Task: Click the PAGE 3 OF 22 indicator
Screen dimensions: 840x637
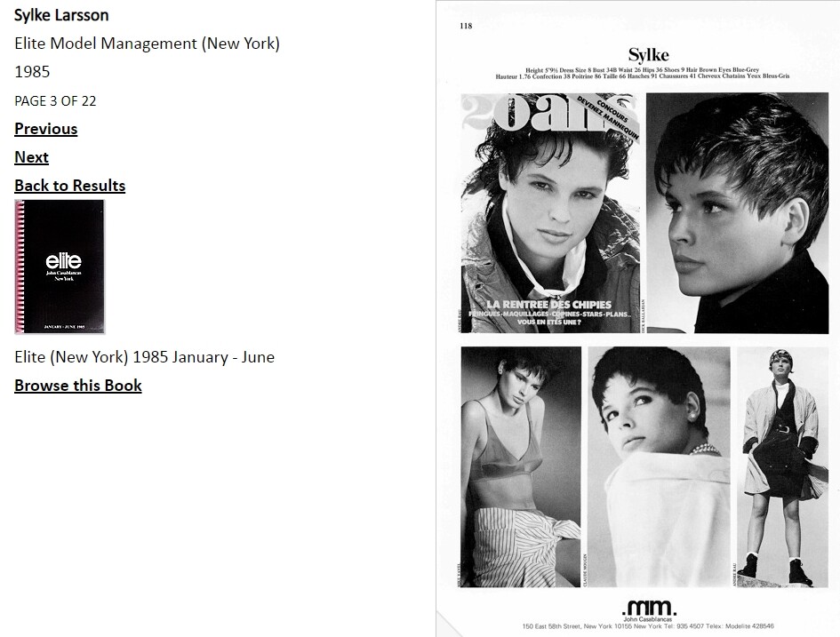Action: pyautogui.click(x=55, y=101)
